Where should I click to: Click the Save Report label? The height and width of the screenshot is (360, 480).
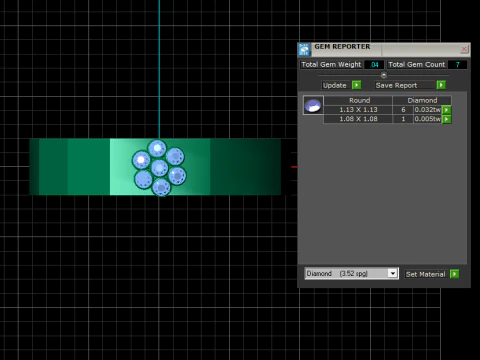[x=396, y=85]
